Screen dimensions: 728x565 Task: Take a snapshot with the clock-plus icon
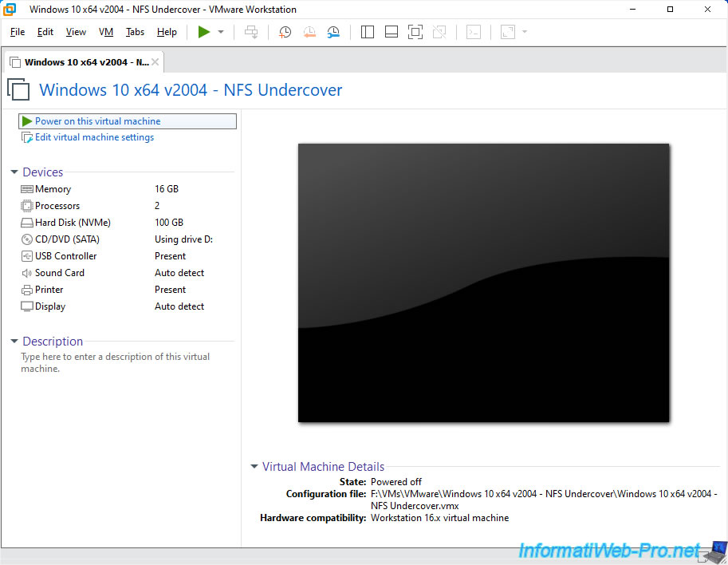tap(285, 32)
